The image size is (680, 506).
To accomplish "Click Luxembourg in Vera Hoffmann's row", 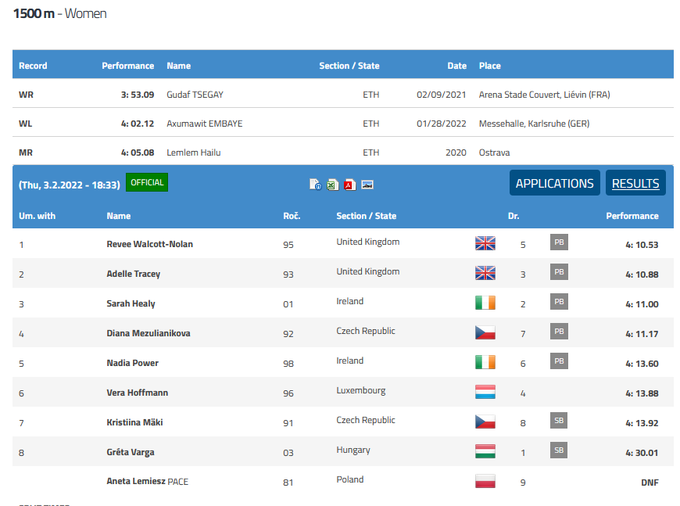I will click(x=361, y=390).
